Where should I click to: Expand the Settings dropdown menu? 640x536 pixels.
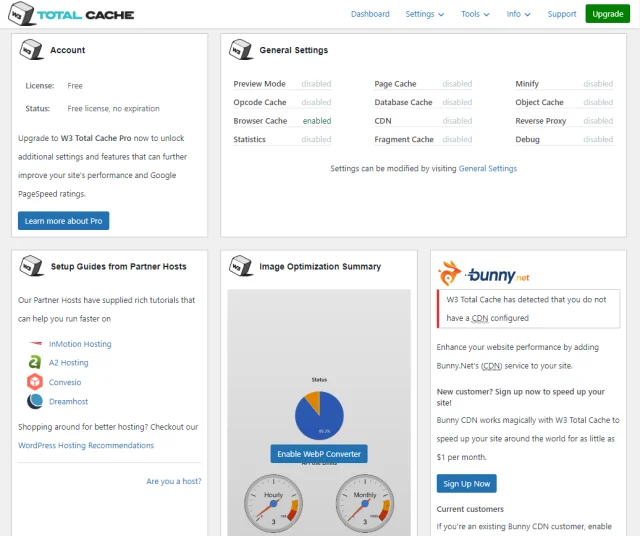click(x=425, y=14)
